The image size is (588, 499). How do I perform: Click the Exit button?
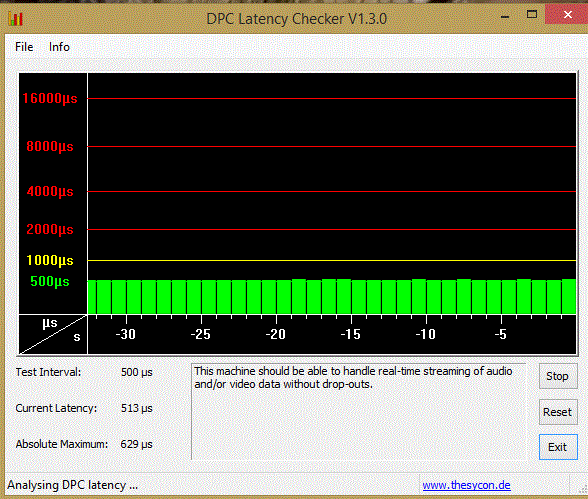pyautogui.click(x=558, y=447)
